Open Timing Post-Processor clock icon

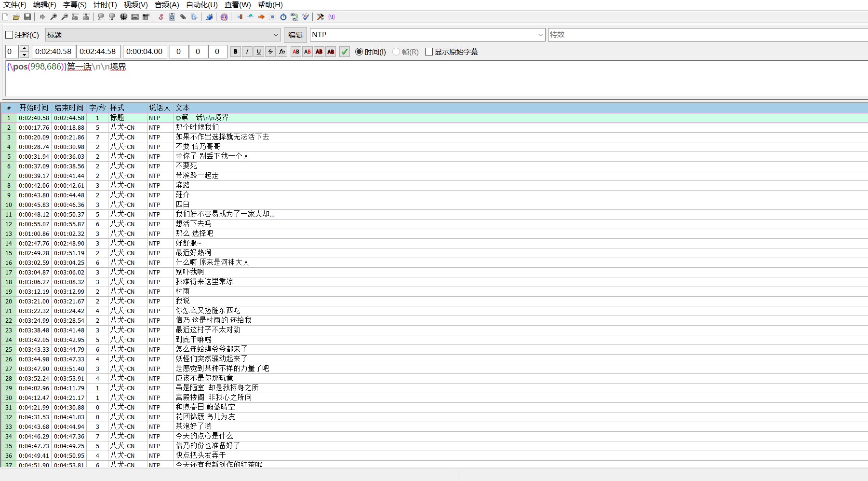pyautogui.click(x=283, y=17)
